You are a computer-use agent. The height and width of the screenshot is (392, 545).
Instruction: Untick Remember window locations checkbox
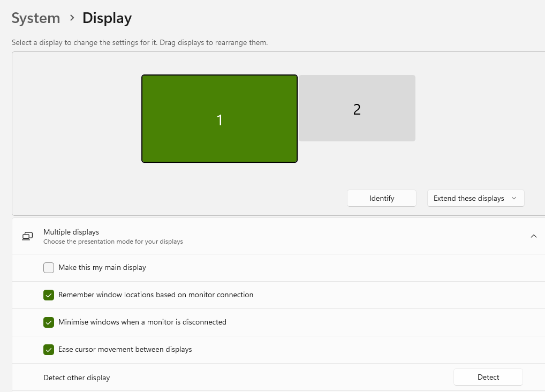pos(49,295)
